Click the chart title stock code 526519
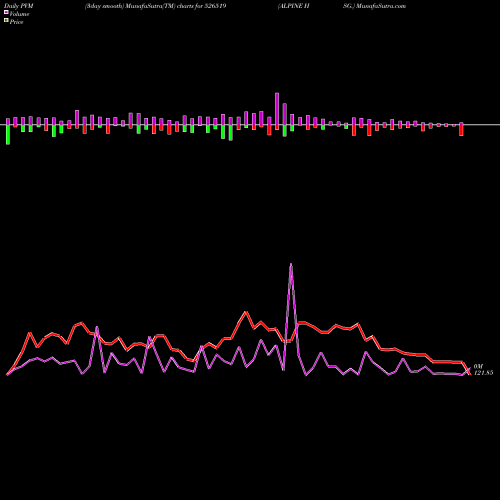This screenshot has height=500, width=500. tap(215, 6)
